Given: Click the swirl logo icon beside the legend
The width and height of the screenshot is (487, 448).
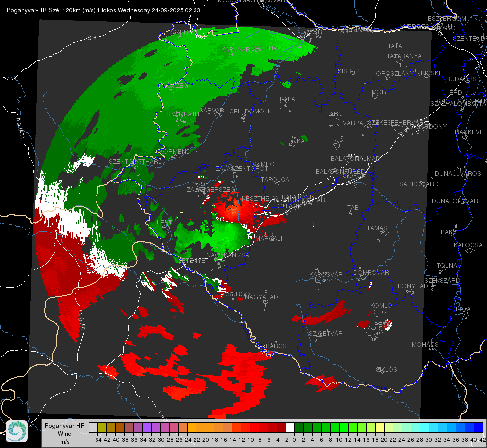Looking at the screenshot, I should [x=17, y=431].
